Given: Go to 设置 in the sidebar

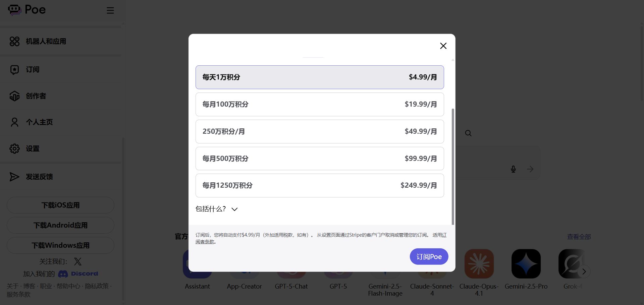Looking at the screenshot, I should tap(33, 148).
